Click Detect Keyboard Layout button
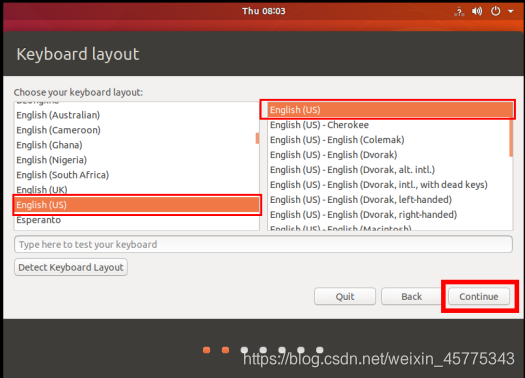Screen dimensions: 525x378 [71, 267]
